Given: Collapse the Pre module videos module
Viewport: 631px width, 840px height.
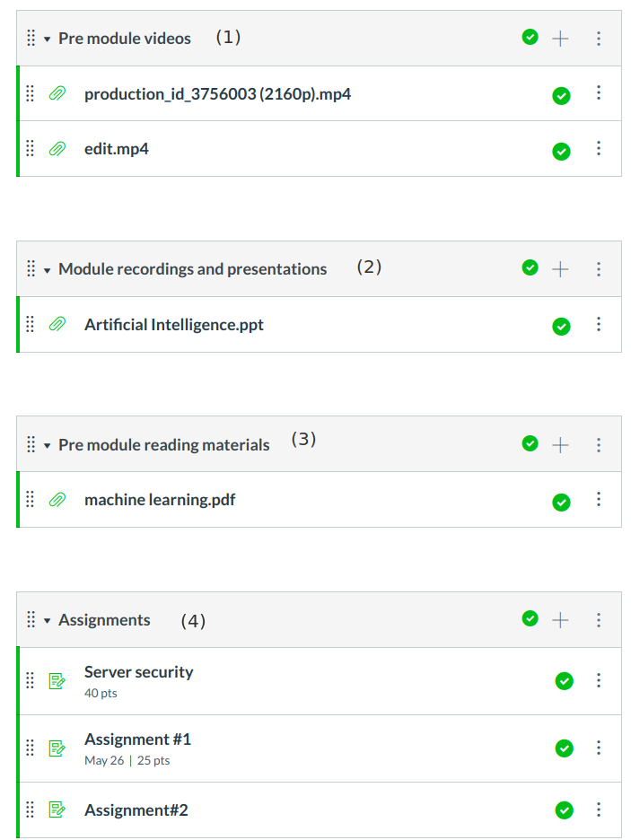Looking at the screenshot, I should (47, 39).
